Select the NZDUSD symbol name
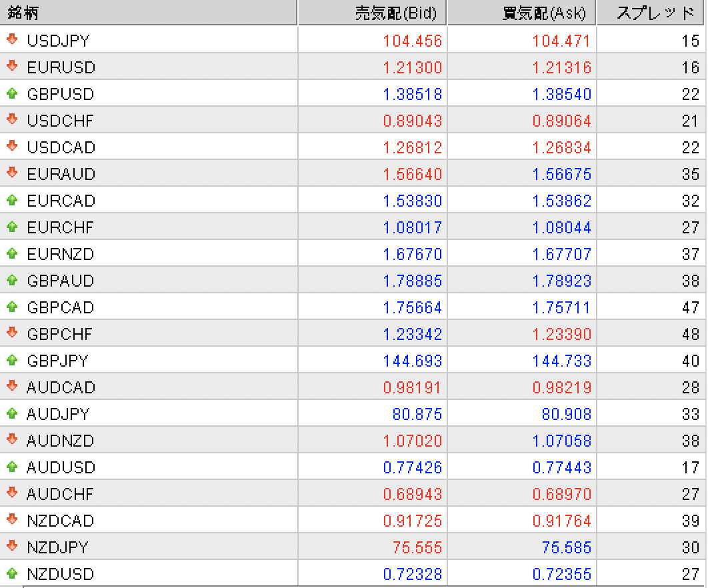The image size is (708, 588). (x=61, y=573)
